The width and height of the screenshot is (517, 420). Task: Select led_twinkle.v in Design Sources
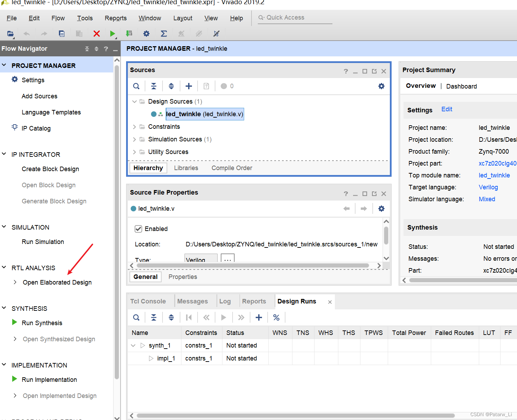coord(205,114)
